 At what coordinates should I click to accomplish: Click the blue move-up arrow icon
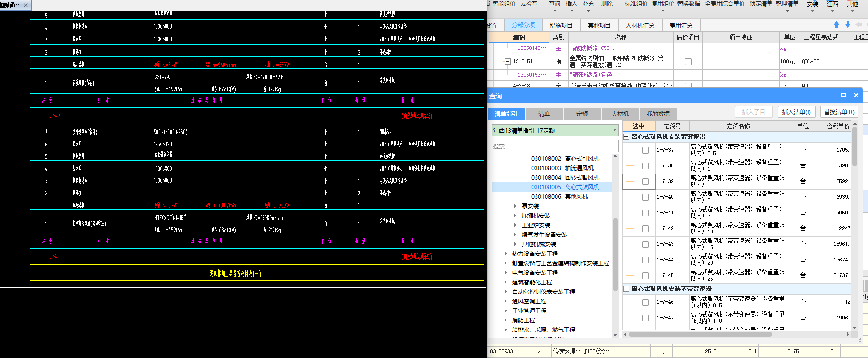(x=837, y=25)
